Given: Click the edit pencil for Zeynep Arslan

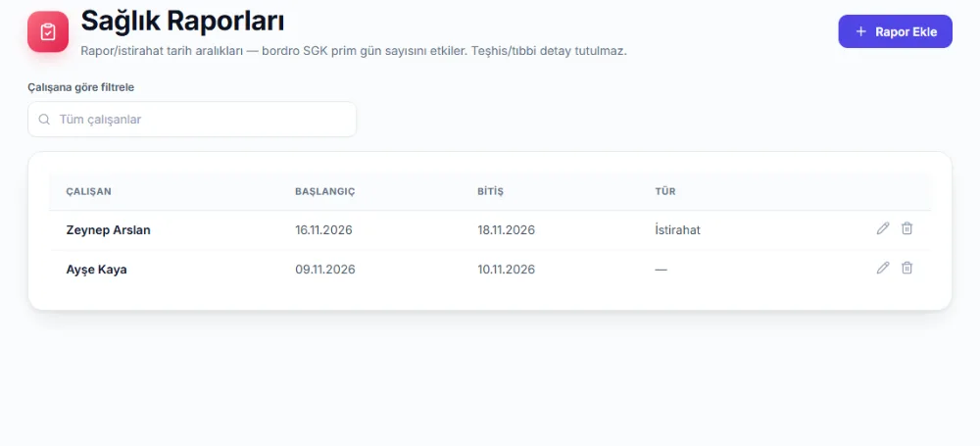Looking at the screenshot, I should coord(883,228).
